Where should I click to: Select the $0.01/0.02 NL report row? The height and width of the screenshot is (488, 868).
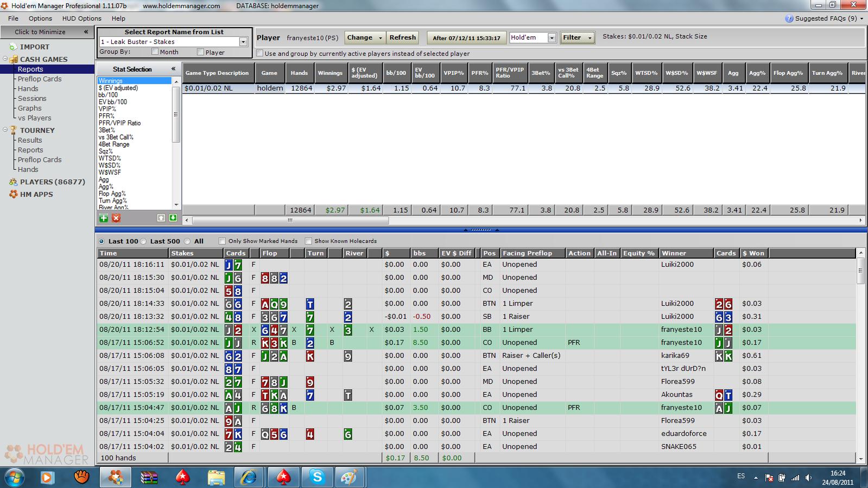[x=523, y=88]
